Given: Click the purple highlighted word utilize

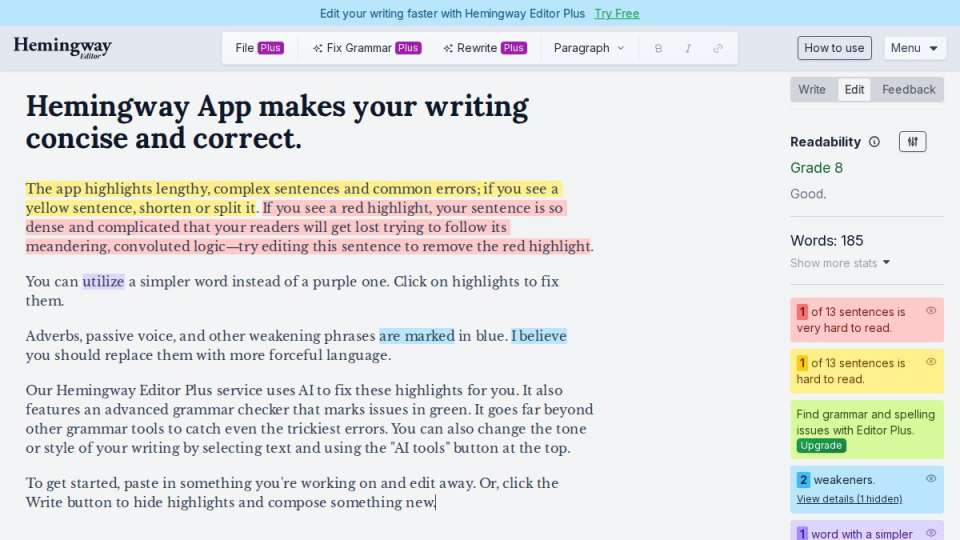Looking at the screenshot, I should click(103, 282).
